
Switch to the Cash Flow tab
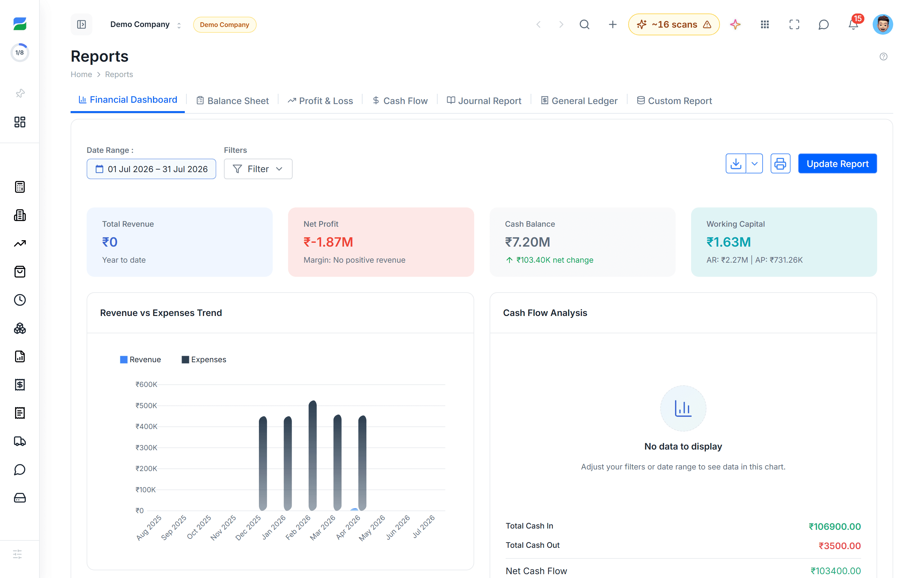pyautogui.click(x=400, y=101)
